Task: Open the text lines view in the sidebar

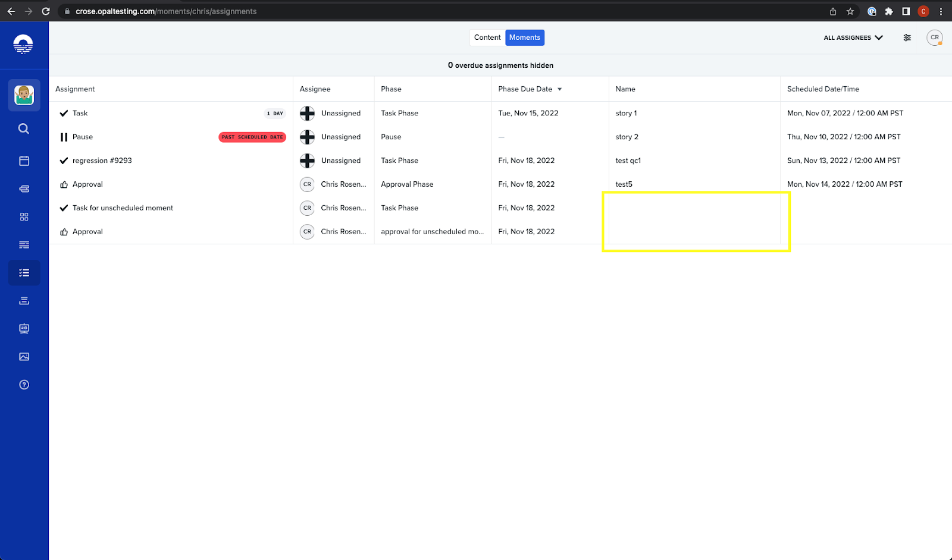Action: pyautogui.click(x=24, y=245)
